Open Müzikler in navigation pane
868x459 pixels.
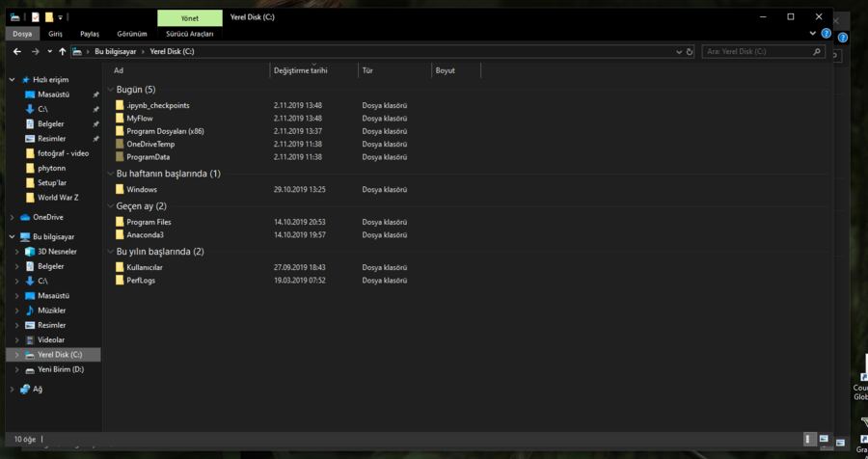pyautogui.click(x=52, y=310)
